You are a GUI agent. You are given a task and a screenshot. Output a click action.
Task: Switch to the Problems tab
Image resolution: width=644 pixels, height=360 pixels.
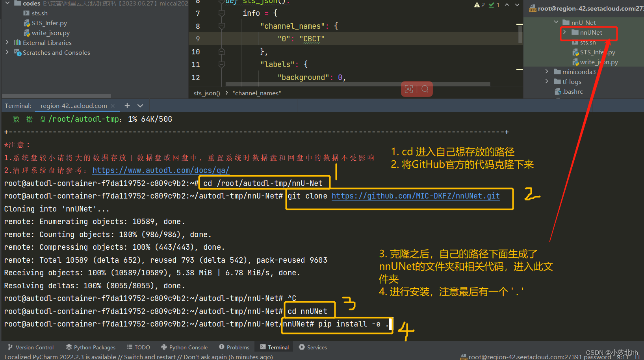coord(234,347)
